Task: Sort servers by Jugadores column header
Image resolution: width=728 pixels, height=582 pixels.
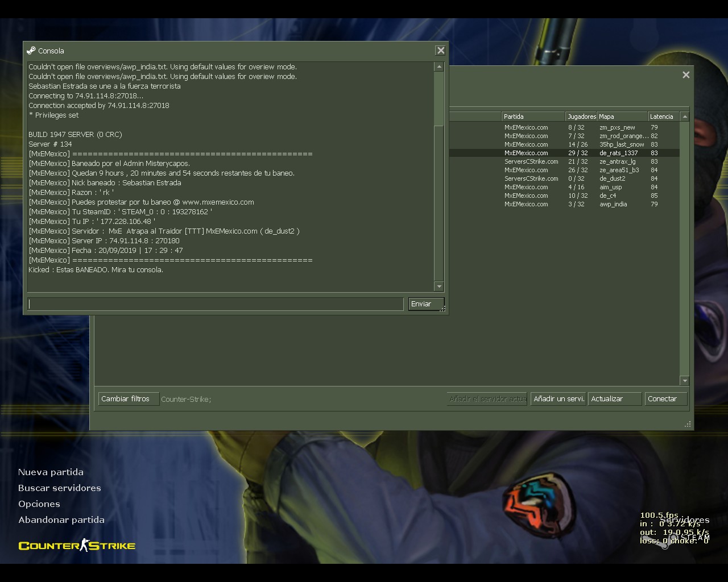Action: point(581,117)
